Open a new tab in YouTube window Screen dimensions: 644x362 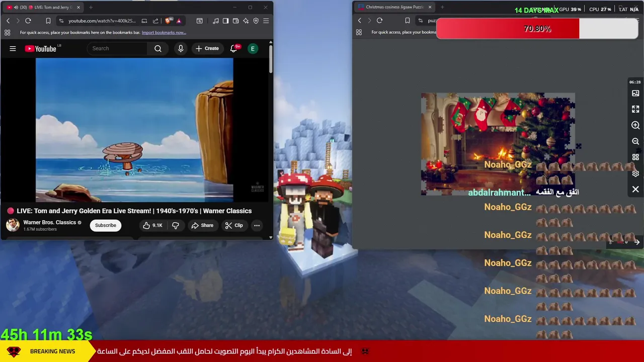tap(91, 8)
